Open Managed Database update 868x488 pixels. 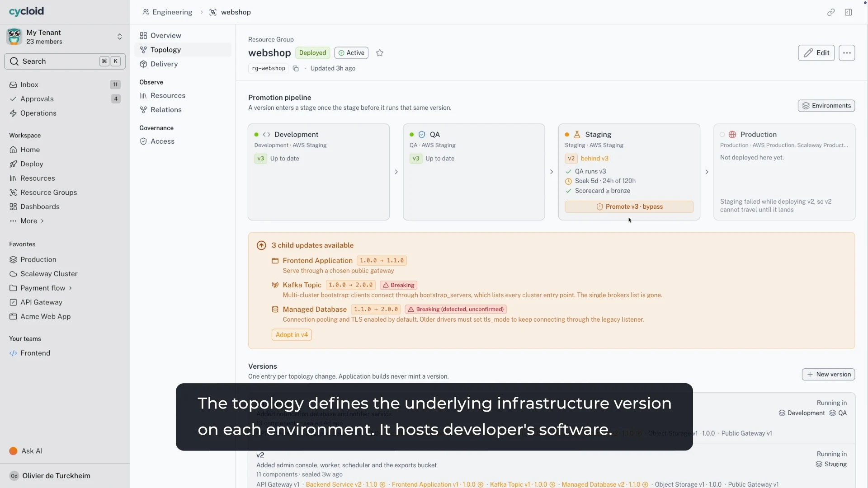coord(315,310)
